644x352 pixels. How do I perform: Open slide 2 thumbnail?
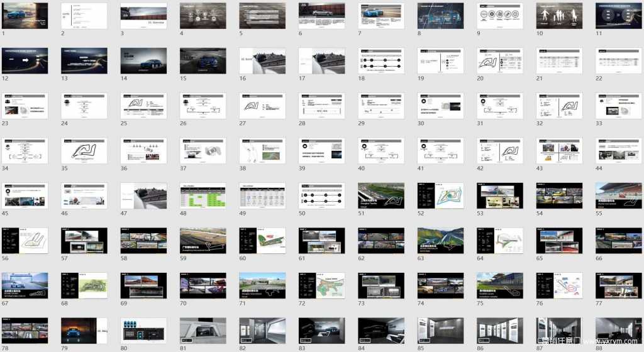pos(84,16)
